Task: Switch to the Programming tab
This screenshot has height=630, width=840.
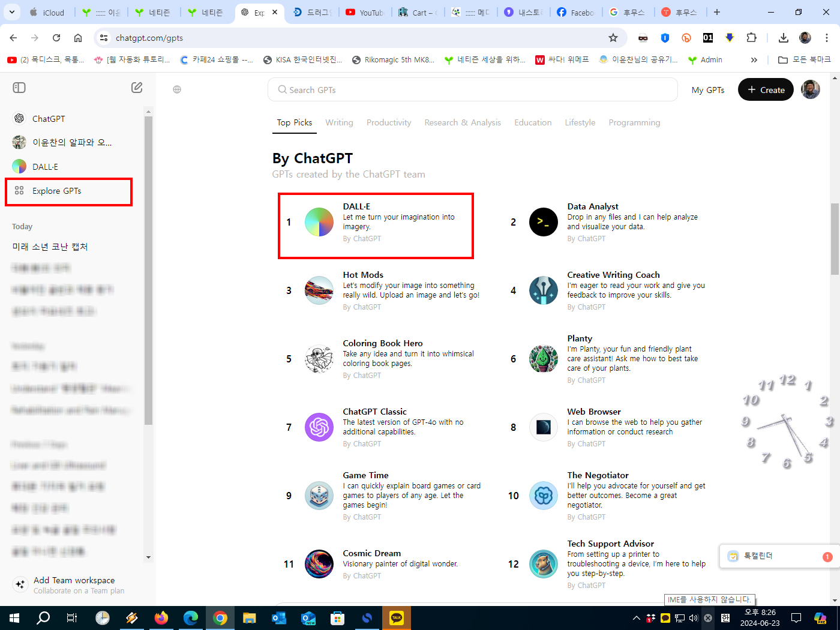Action: coord(634,122)
